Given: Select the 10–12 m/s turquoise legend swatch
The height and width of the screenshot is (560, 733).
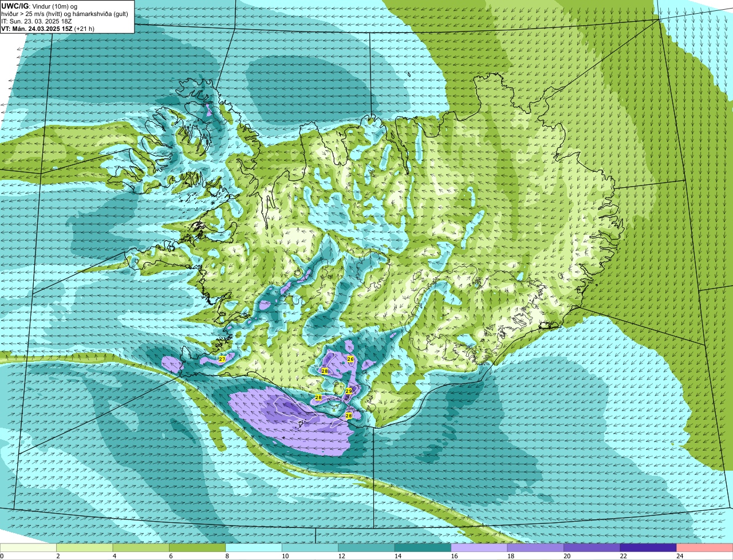Looking at the screenshot, I should coord(310,548).
